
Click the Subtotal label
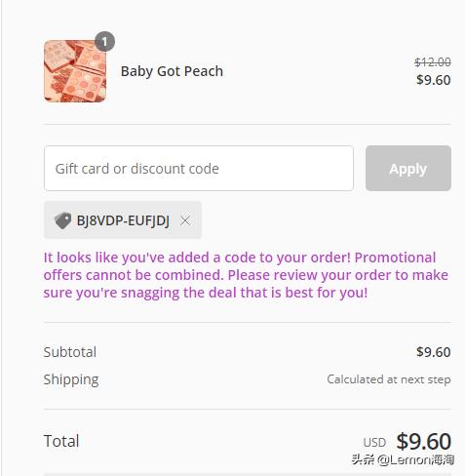[x=70, y=352]
